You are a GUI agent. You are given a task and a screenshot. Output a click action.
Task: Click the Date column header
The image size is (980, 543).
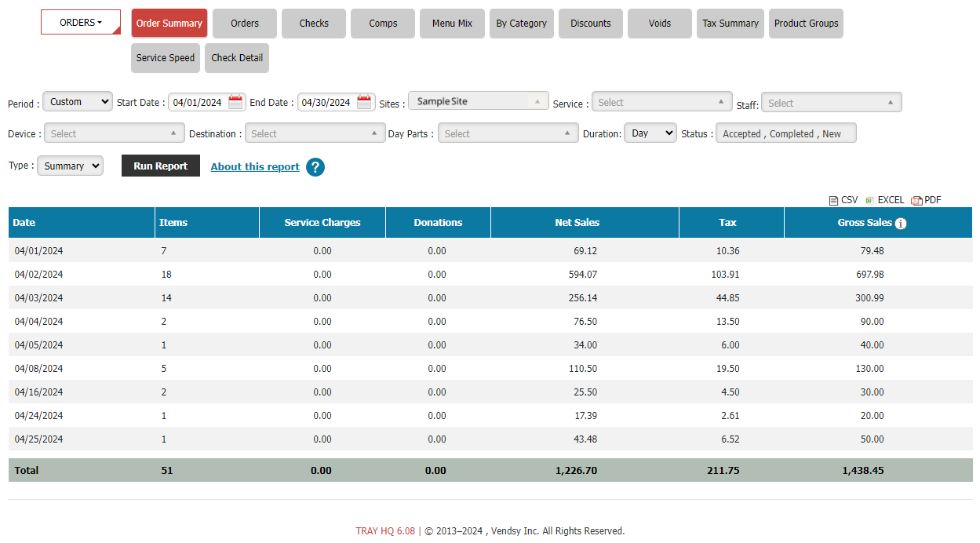82,222
